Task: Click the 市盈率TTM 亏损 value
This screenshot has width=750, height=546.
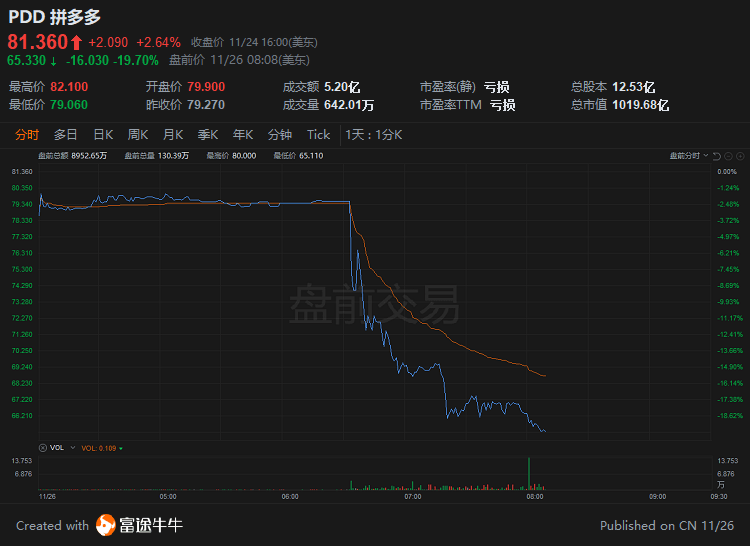Action: (503, 105)
